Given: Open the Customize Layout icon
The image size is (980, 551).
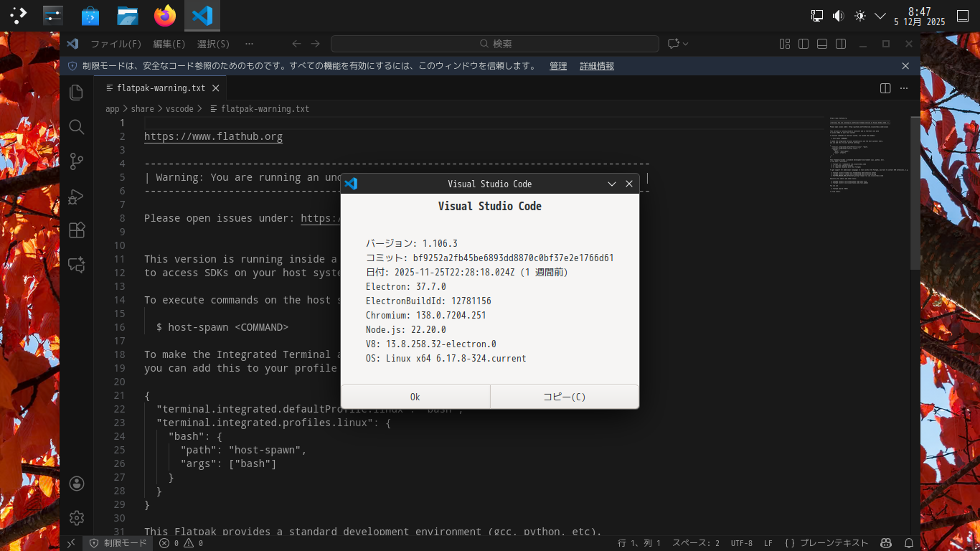Looking at the screenshot, I should pyautogui.click(x=785, y=44).
